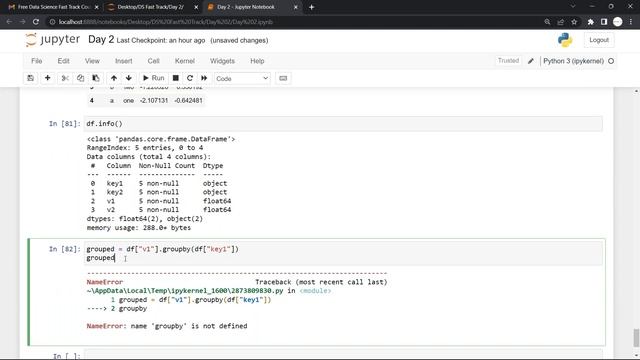Save notebook with the floppy disk icon
This screenshot has height=360, width=640.
pos(31,78)
